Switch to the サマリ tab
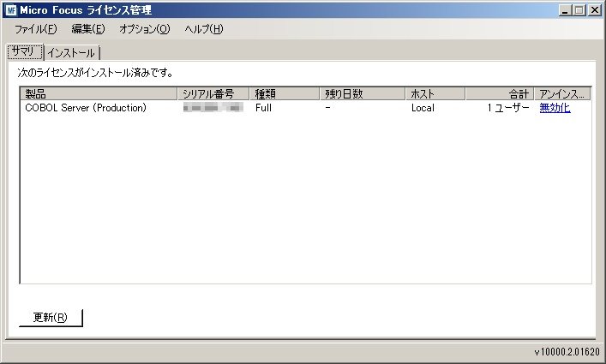The width and height of the screenshot is (606, 364). click(25, 51)
